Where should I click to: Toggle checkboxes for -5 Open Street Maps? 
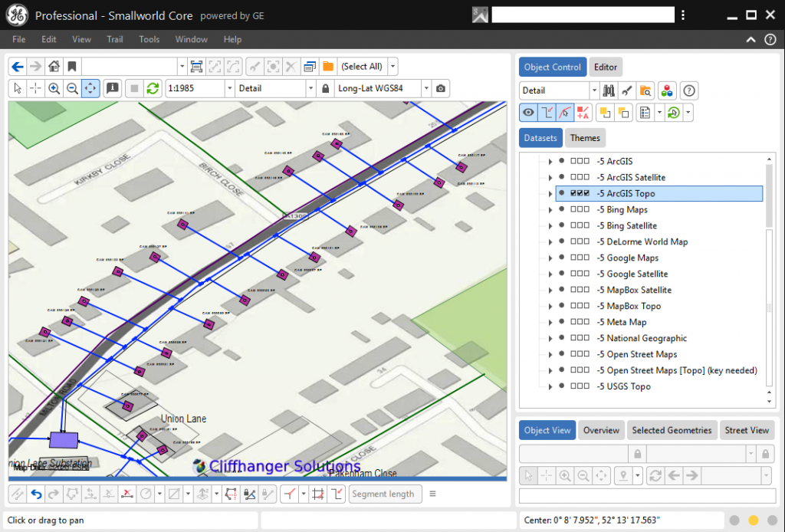pyautogui.click(x=580, y=354)
